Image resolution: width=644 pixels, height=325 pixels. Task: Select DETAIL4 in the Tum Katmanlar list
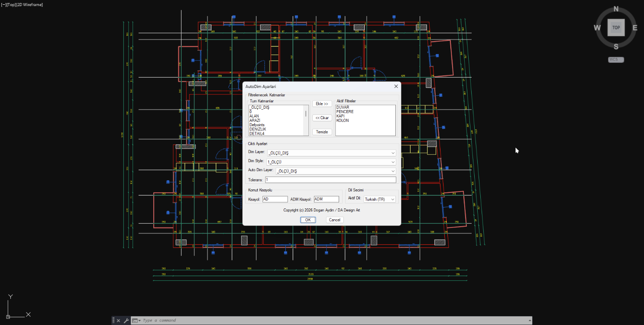pyautogui.click(x=257, y=133)
